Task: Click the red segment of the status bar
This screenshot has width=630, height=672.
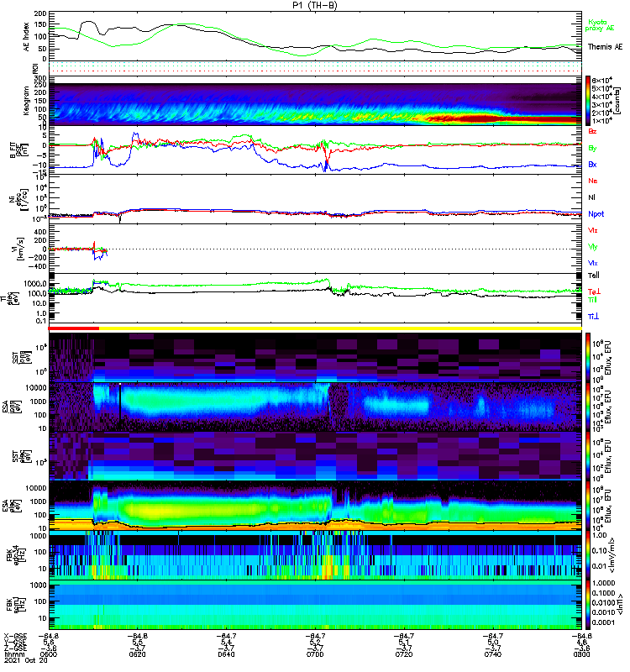Action: (74, 328)
